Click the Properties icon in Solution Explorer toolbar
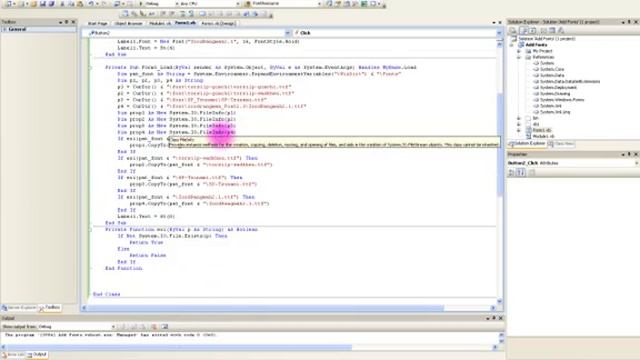 click(513, 30)
